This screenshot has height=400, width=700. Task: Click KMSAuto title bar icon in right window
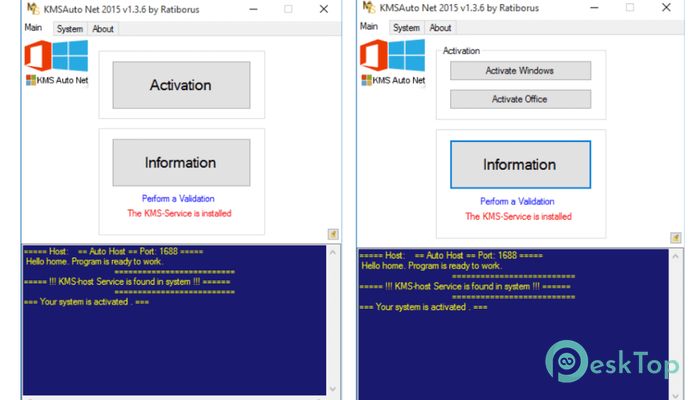coord(369,7)
